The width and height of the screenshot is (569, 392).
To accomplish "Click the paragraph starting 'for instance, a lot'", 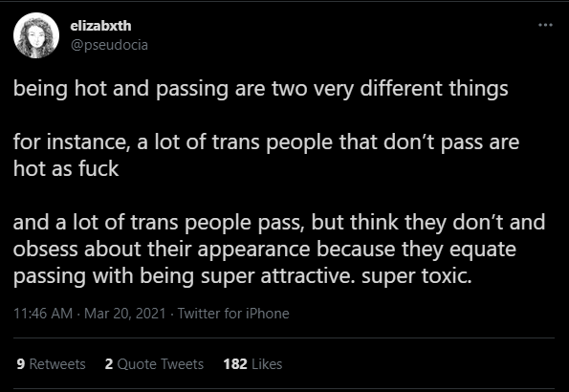I will pos(267,155).
